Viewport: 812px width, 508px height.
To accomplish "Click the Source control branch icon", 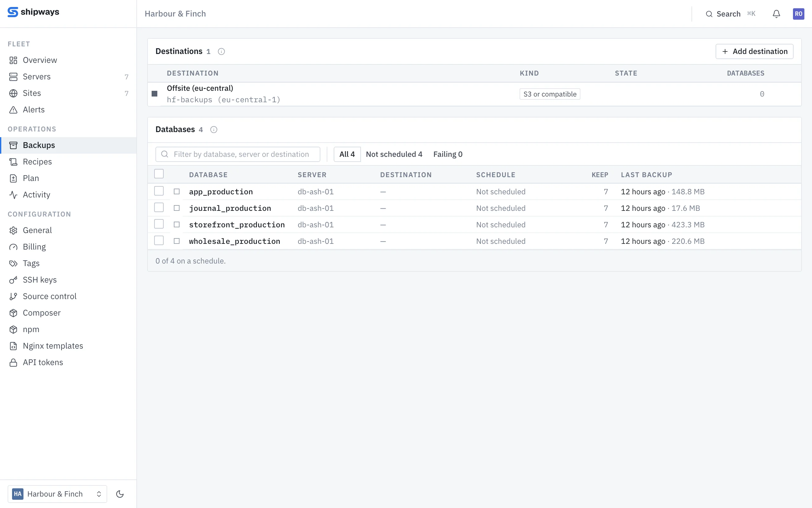I will click(x=13, y=296).
